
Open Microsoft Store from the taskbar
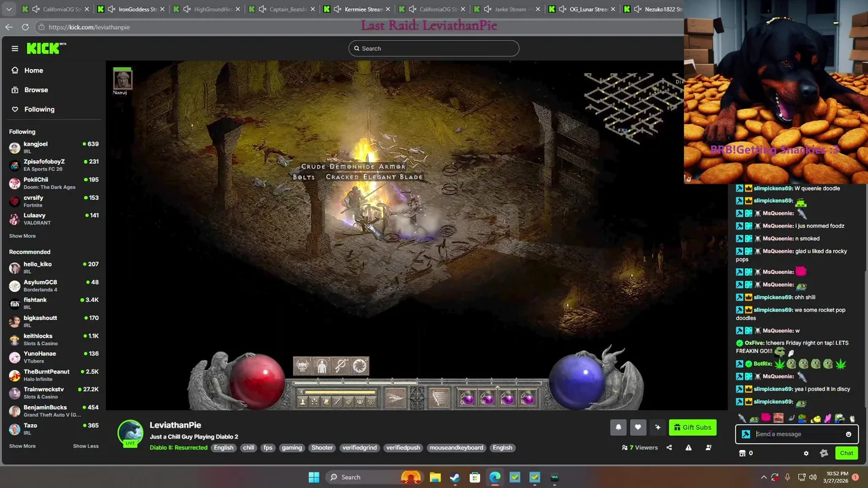point(475,477)
